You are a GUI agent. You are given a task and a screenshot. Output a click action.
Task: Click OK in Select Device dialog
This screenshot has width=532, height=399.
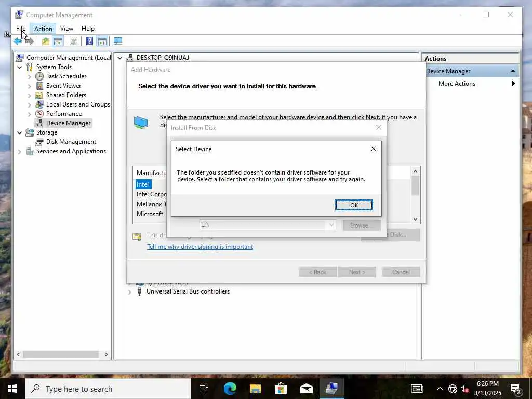point(354,205)
